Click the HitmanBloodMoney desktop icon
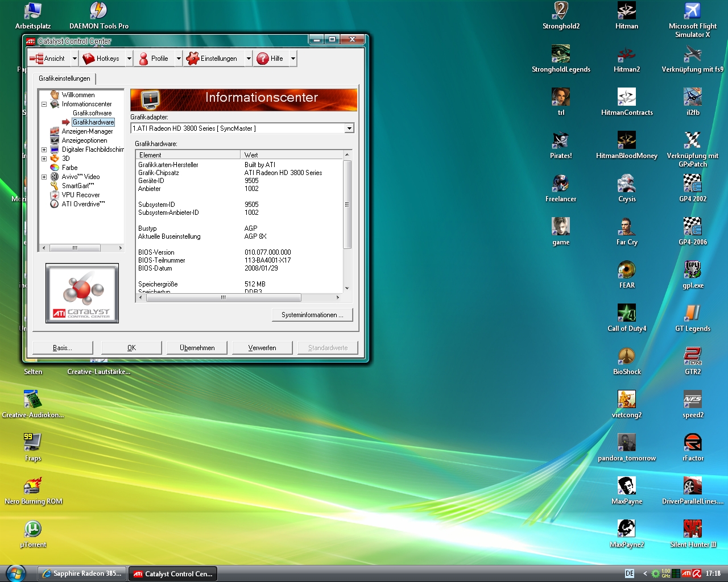 (x=627, y=145)
